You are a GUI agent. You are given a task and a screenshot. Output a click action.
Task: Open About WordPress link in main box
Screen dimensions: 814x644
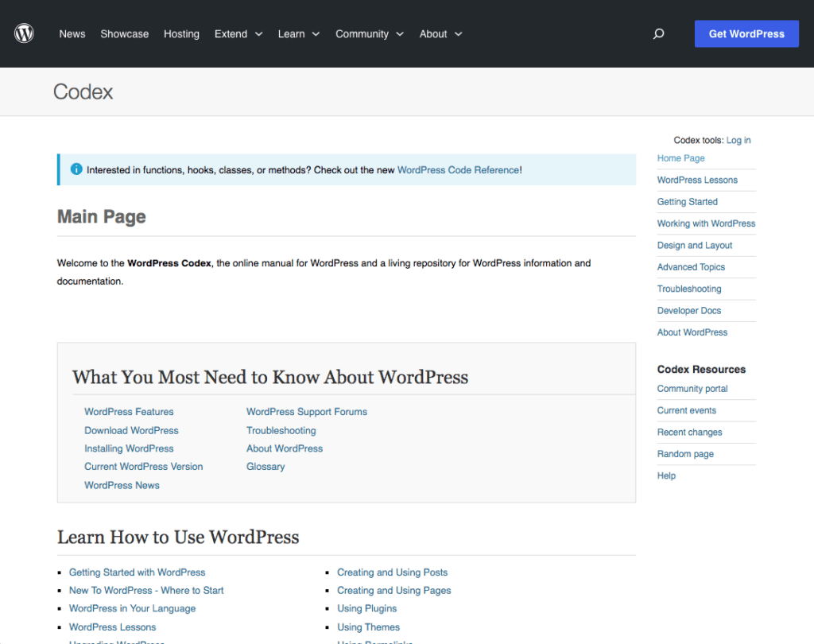coord(285,448)
